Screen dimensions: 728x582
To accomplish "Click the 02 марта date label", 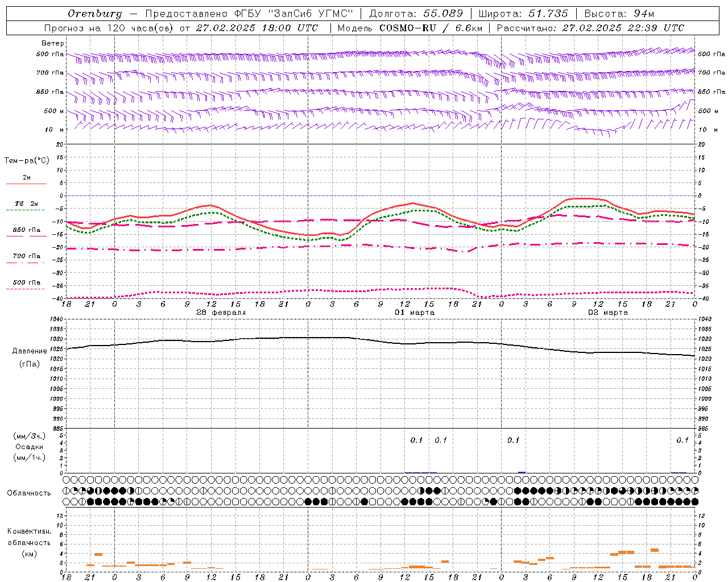I will click(x=608, y=313).
